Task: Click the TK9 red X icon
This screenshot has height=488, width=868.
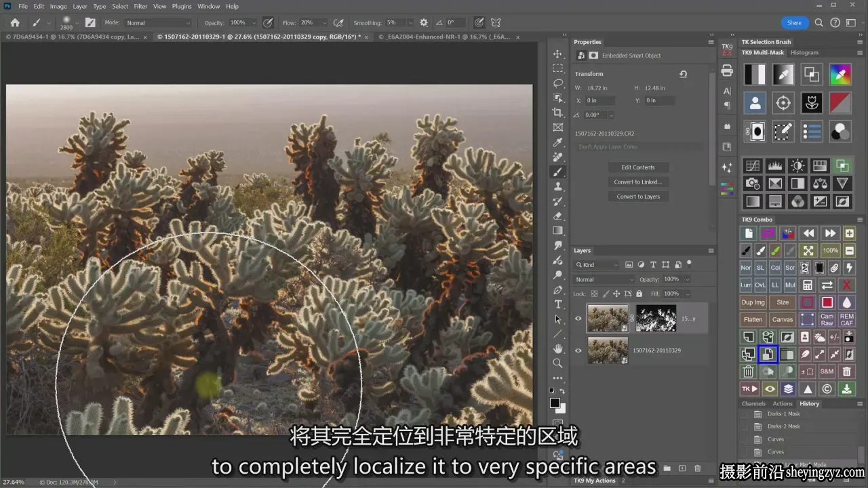Action: 846,285
